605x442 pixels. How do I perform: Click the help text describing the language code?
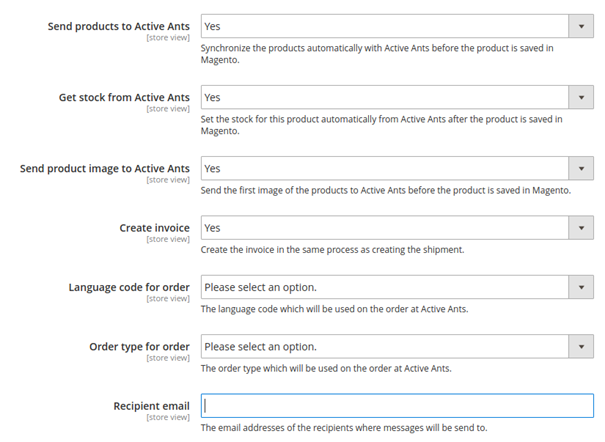click(334, 309)
